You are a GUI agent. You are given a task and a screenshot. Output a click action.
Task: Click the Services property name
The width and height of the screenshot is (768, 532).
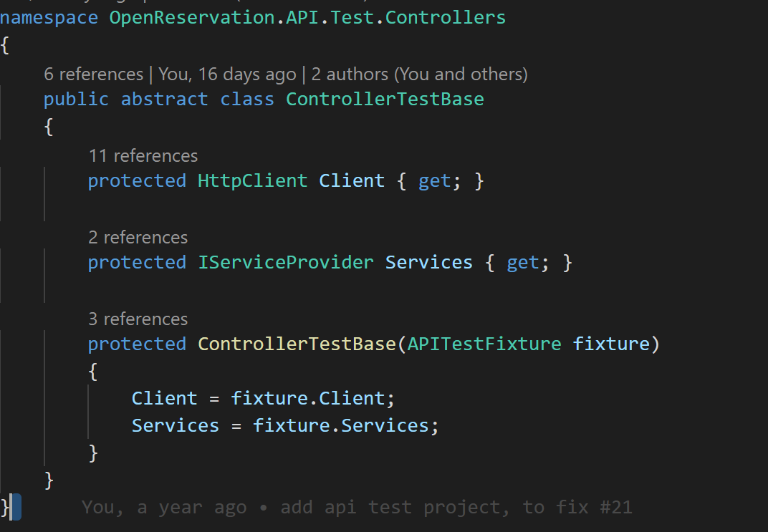pos(429,263)
